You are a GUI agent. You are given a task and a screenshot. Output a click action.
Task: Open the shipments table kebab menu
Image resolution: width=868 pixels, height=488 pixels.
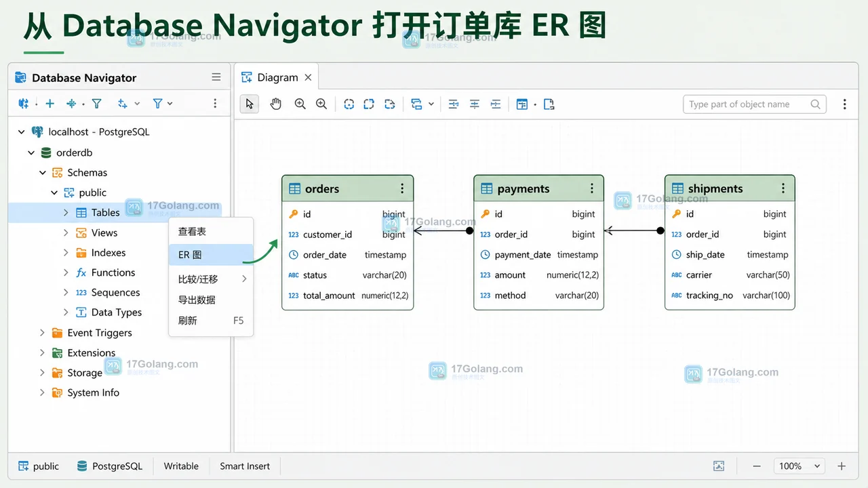click(x=783, y=188)
